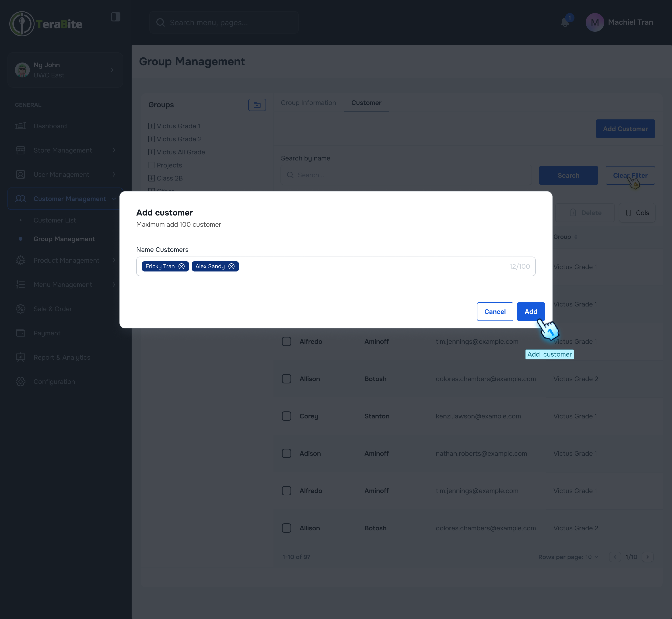Open notifications via the bell icon

pos(565,22)
